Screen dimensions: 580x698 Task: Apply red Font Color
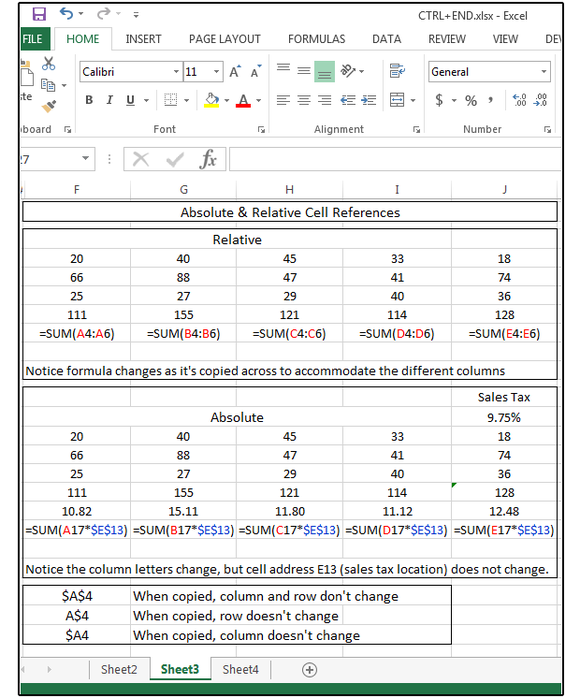tap(243, 100)
